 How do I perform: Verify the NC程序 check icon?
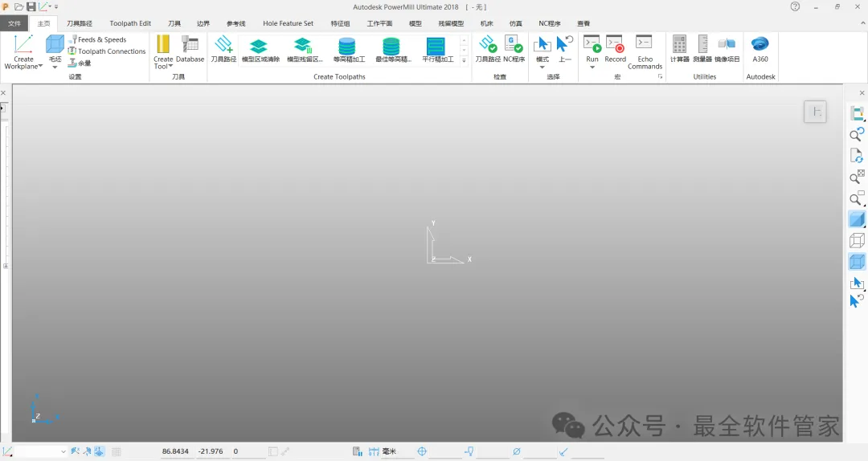(514, 49)
